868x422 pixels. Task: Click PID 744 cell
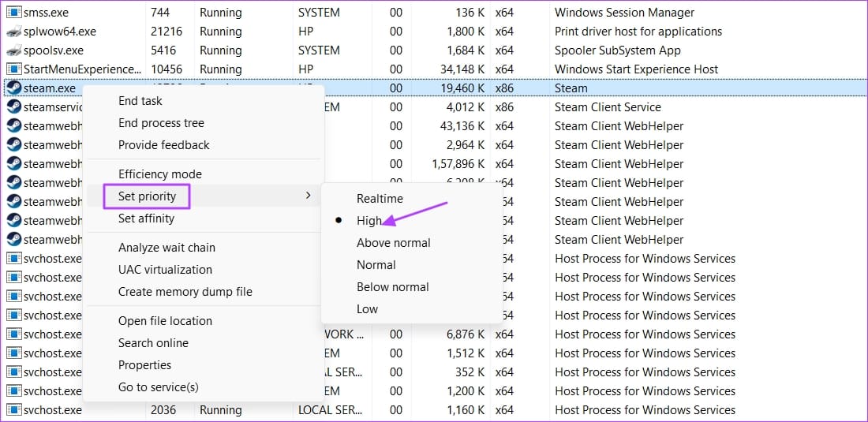(160, 13)
